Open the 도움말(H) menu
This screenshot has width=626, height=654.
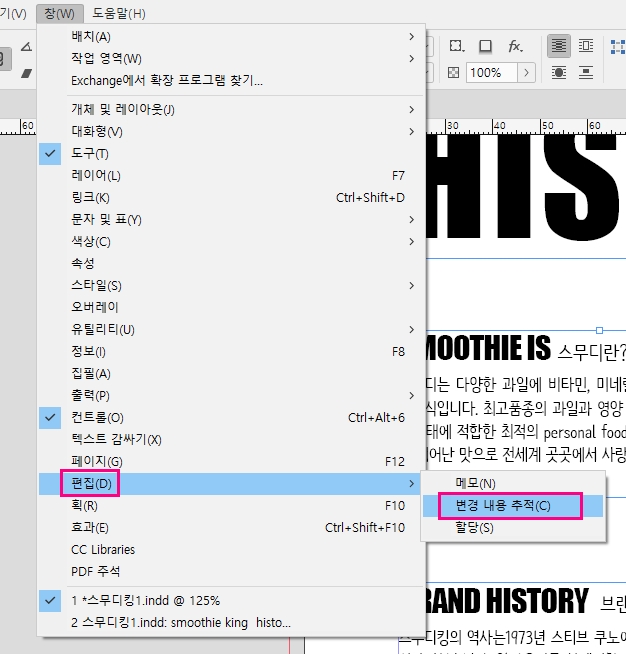point(118,13)
